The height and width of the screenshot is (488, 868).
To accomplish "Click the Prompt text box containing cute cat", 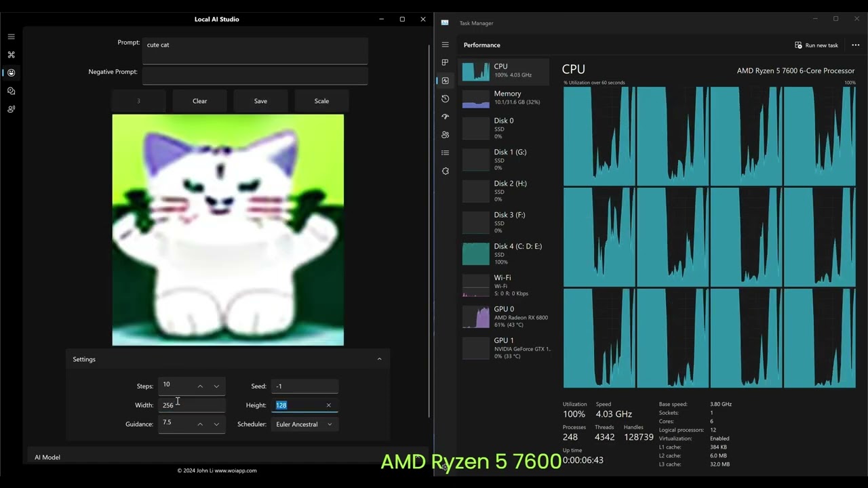I will 255,51.
